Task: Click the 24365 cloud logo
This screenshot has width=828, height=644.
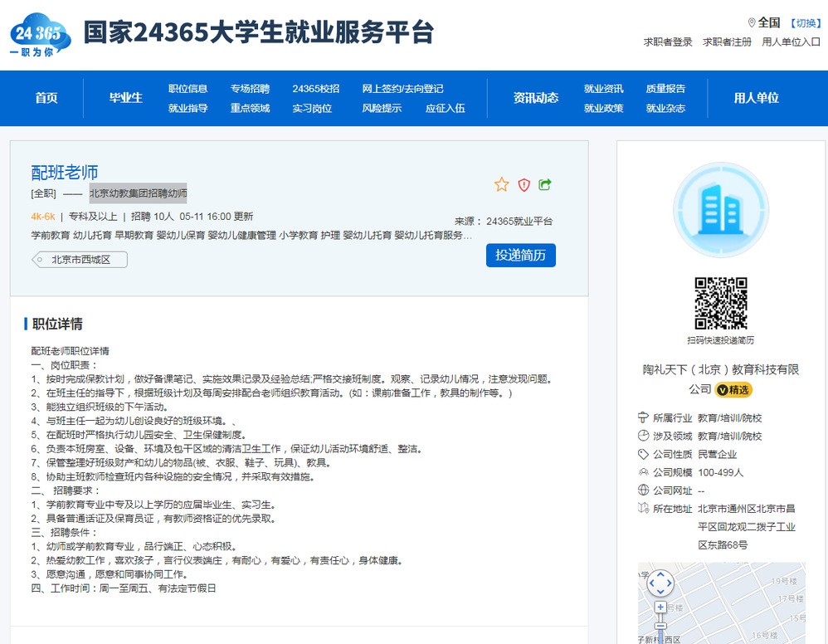Action: click(40, 36)
